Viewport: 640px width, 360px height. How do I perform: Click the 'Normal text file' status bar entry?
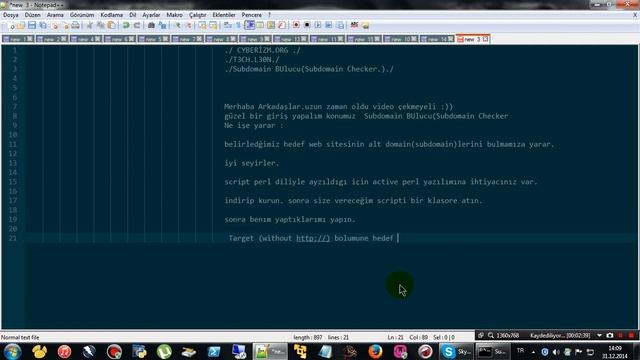click(x=20, y=338)
